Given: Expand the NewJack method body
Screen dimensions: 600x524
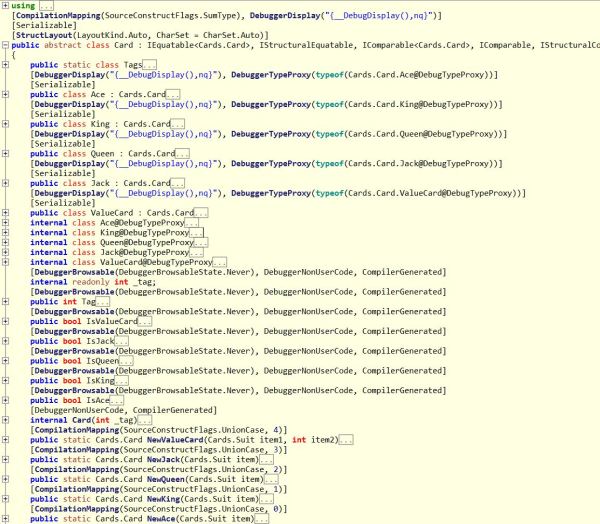Looking at the screenshot, I should (5, 460).
